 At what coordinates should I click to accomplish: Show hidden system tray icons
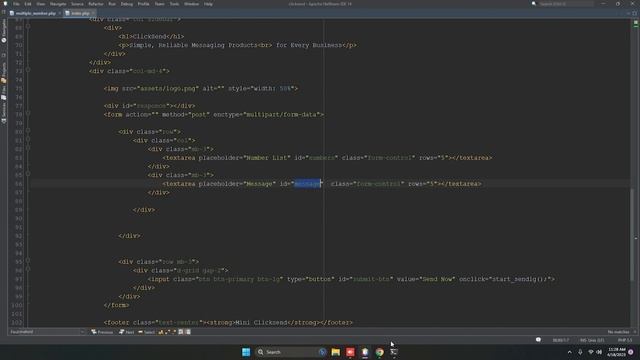click(570, 352)
